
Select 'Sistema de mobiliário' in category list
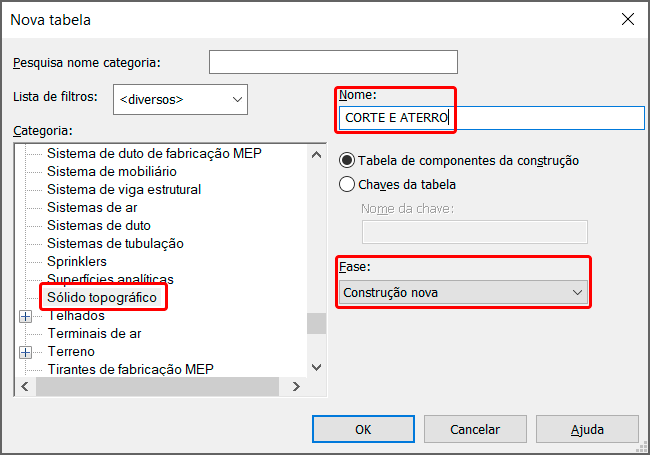pyautogui.click(x=110, y=171)
